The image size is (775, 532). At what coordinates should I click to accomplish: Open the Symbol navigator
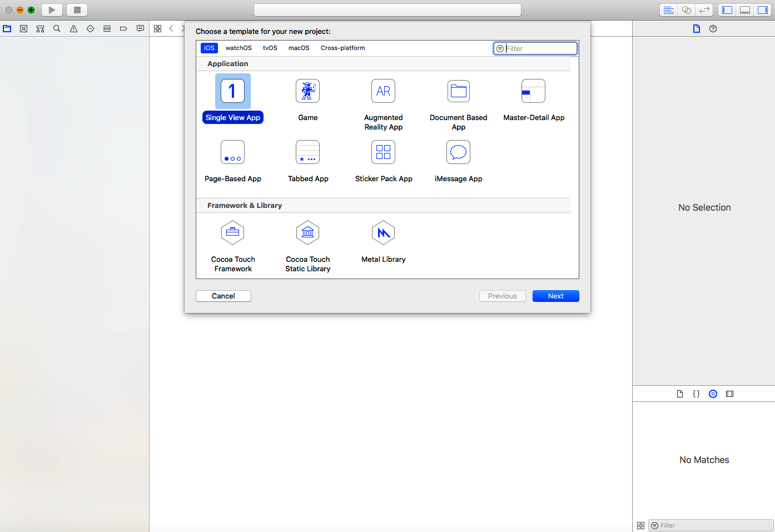click(41, 28)
